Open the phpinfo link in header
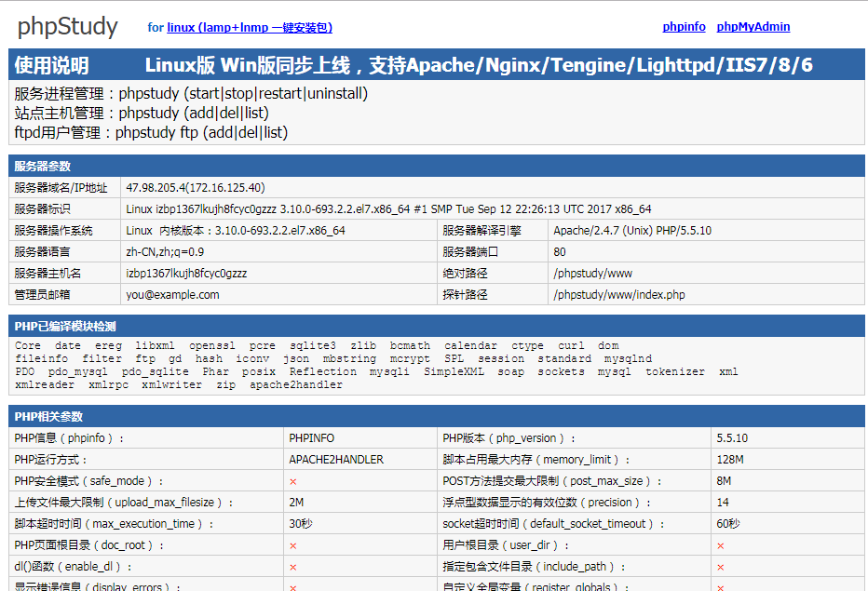This screenshot has width=868, height=591. coord(684,27)
